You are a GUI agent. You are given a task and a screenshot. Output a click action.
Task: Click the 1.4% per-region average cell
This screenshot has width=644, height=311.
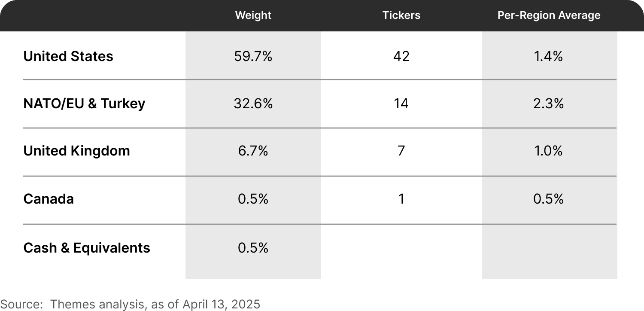[549, 56]
